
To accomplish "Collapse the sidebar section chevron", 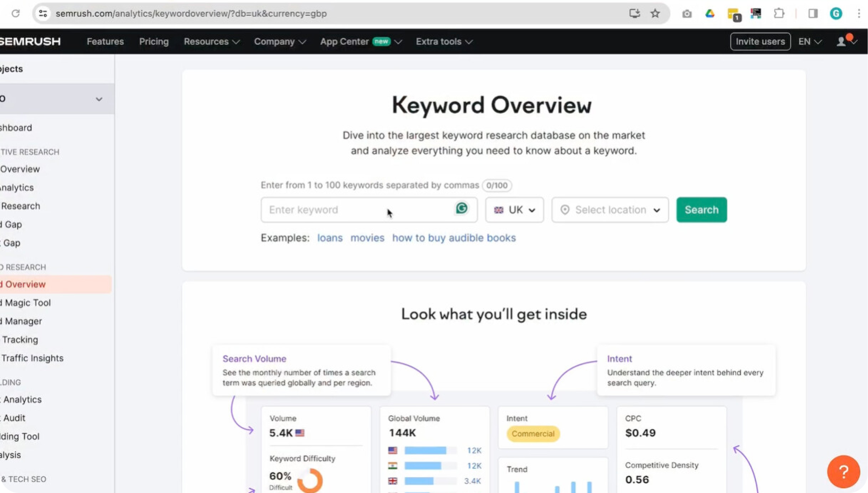I will [99, 99].
